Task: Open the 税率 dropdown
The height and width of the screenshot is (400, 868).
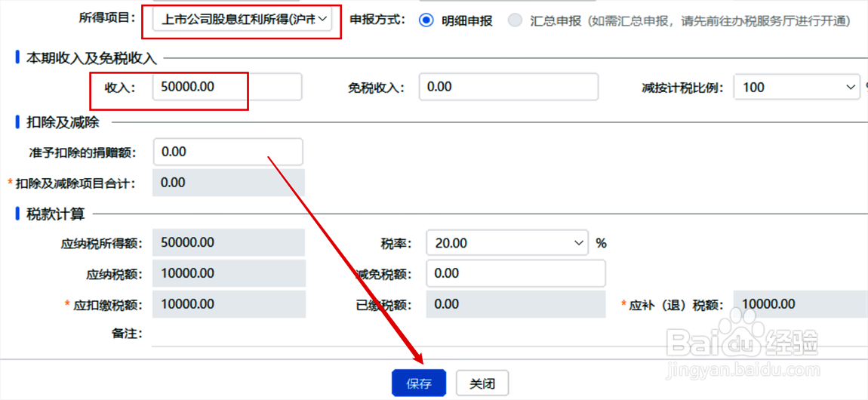Action: point(506,243)
